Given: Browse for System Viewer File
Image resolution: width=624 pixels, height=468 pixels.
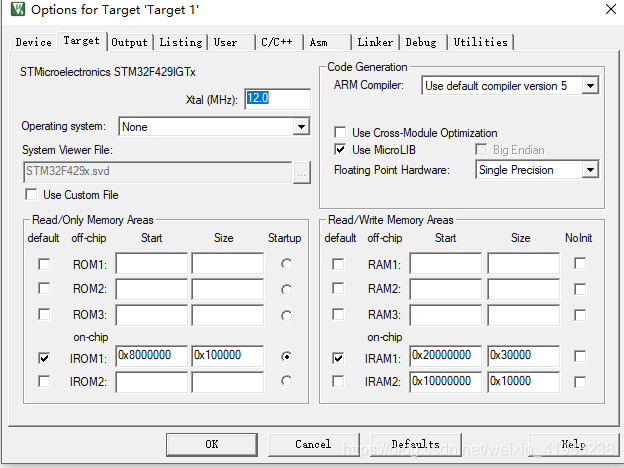Looking at the screenshot, I should point(302,172).
